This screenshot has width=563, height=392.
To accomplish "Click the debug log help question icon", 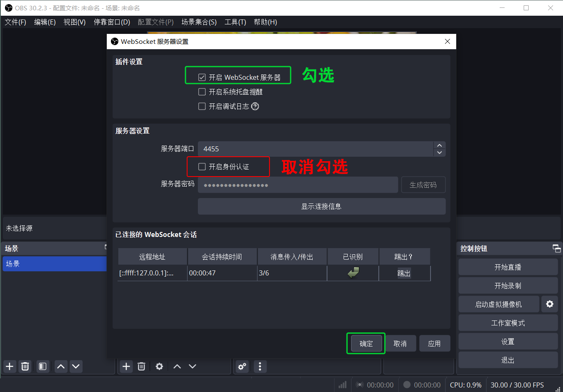I will [255, 106].
